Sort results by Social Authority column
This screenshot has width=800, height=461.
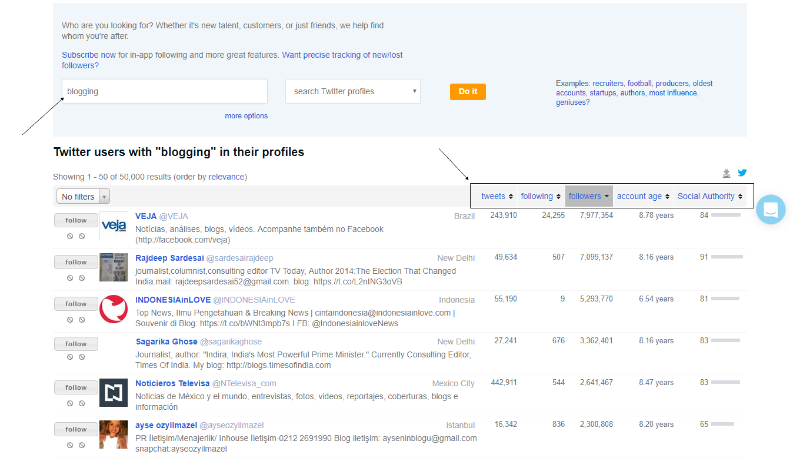(x=710, y=196)
